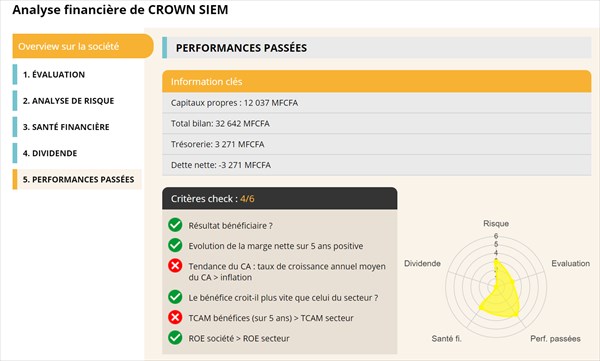Select 4. DIVIDENDE menu item
Image resolution: width=600 pixels, height=361 pixels.
50,153
